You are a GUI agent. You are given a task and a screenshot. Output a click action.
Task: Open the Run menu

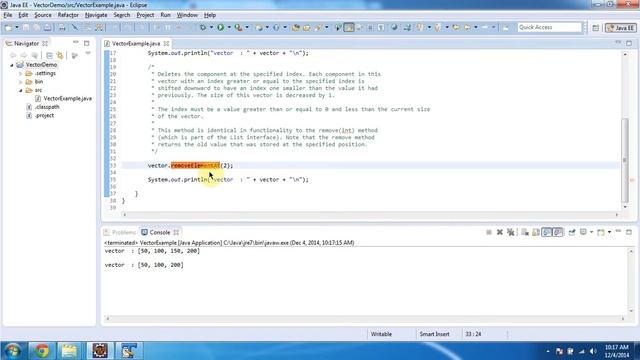click(x=165, y=15)
